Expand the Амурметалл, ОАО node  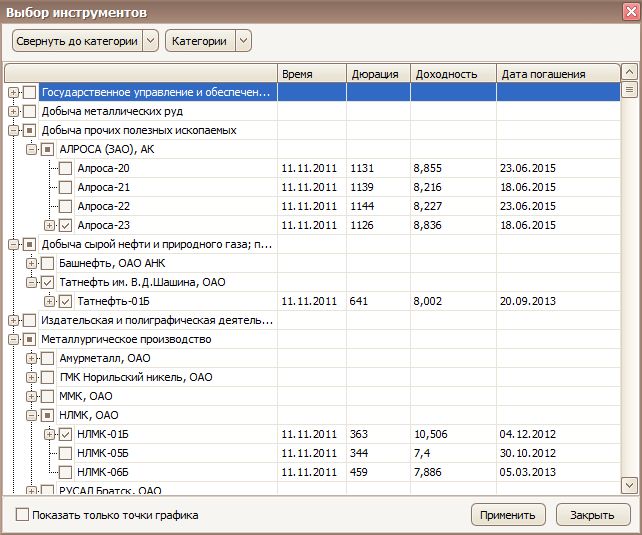pos(32,358)
